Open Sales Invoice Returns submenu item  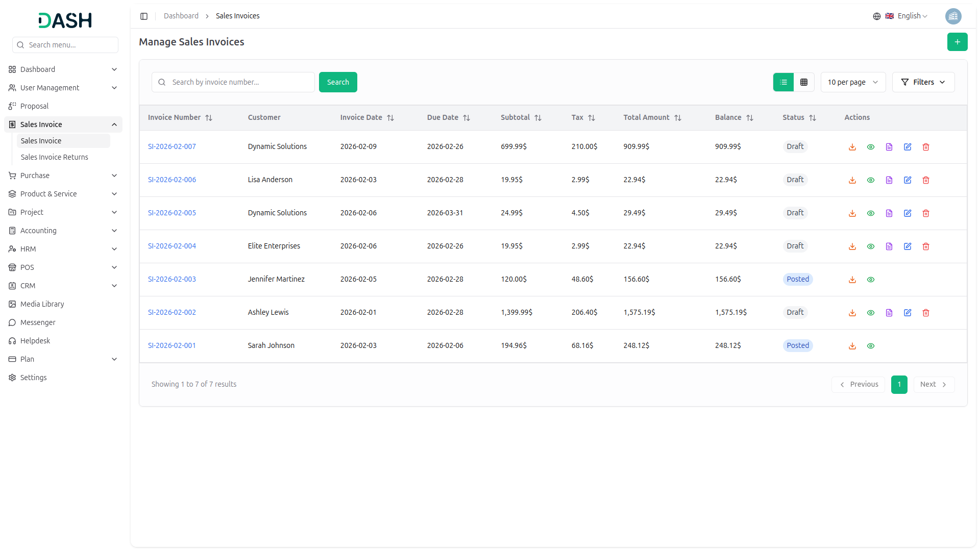pyautogui.click(x=55, y=157)
